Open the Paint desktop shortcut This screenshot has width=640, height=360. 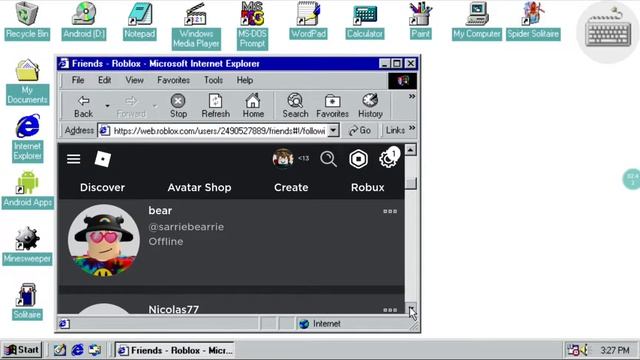[x=420, y=20]
